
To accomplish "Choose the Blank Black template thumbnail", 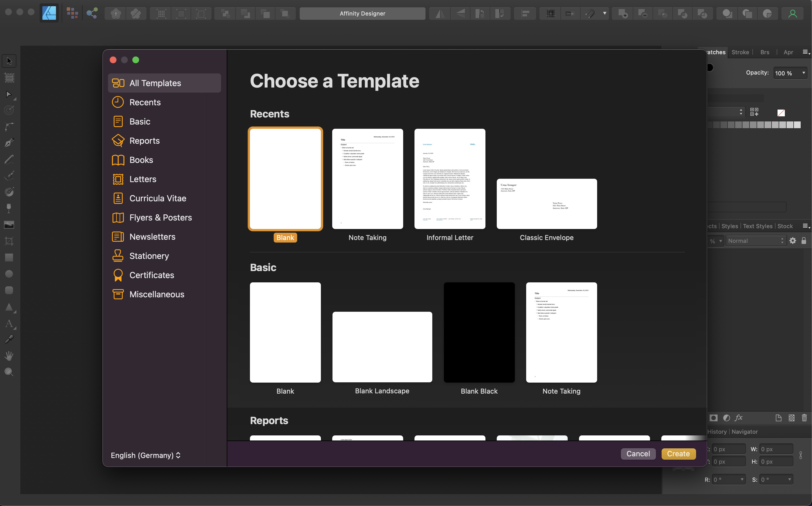I will click(x=479, y=332).
